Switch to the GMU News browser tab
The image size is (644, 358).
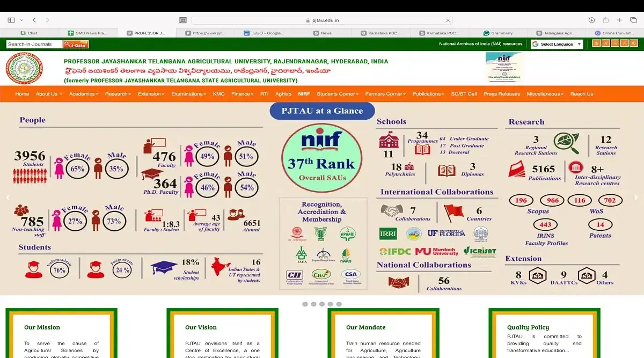88,33
